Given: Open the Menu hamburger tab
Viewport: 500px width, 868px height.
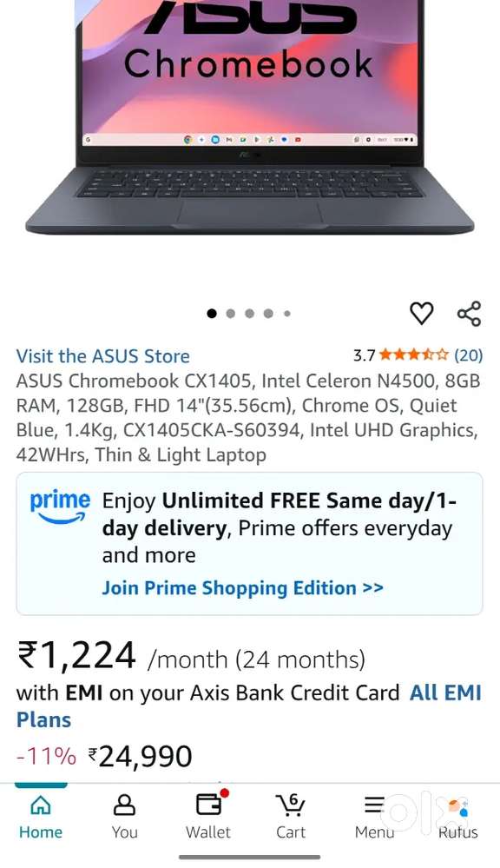Looking at the screenshot, I should pos(374,817).
